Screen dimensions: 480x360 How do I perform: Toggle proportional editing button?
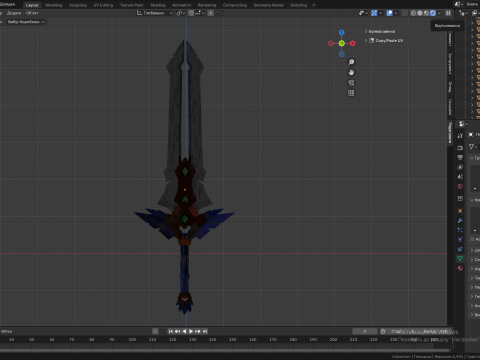(x=211, y=13)
